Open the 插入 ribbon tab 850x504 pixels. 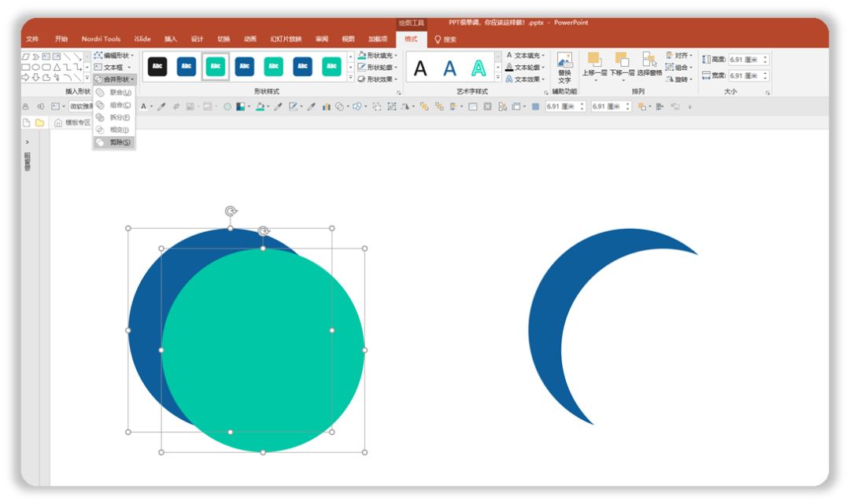(x=171, y=39)
